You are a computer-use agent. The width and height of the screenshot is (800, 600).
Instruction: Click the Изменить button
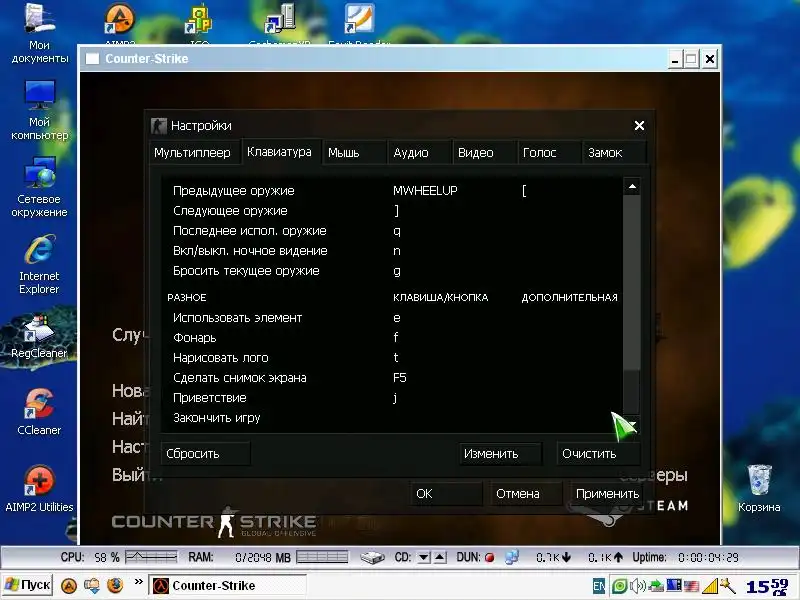click(x=500, y=454)
